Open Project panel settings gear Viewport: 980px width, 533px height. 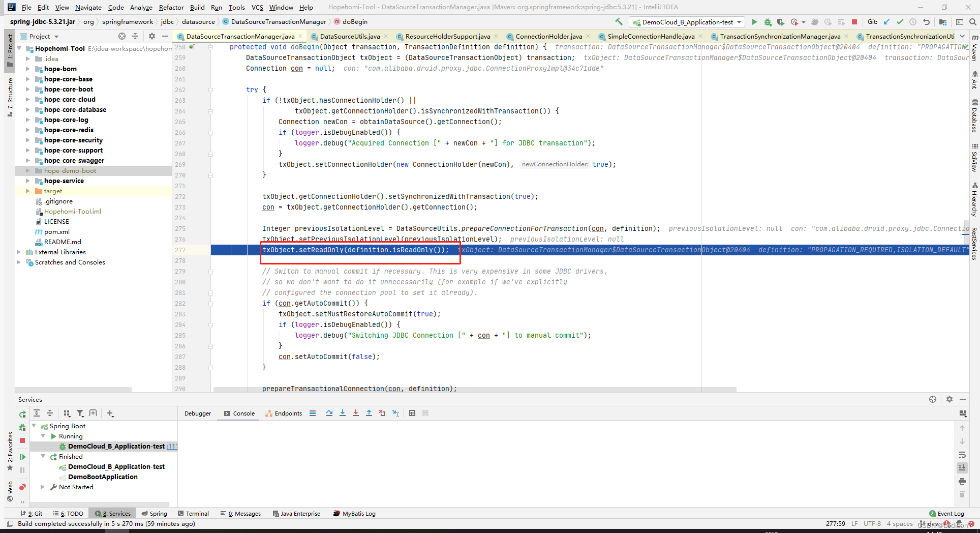point(151,36)
